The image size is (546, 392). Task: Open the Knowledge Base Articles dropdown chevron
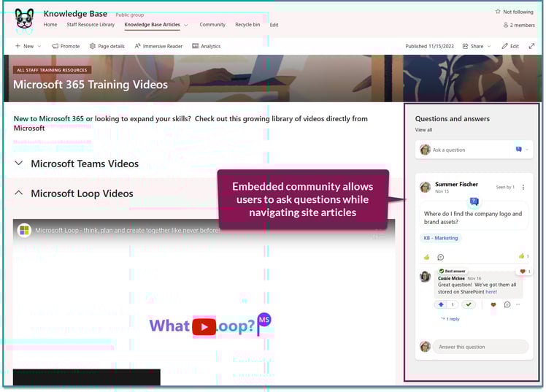point(186,25)
